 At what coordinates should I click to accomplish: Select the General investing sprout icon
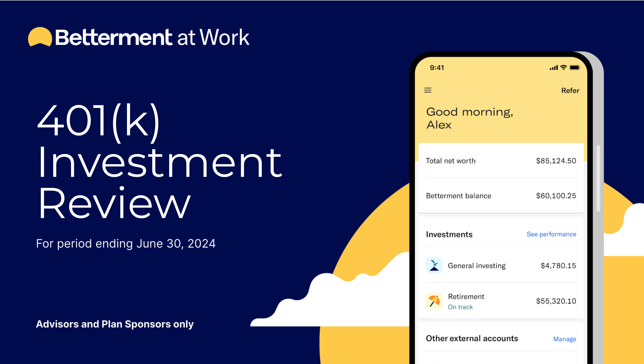pos(434,265)
